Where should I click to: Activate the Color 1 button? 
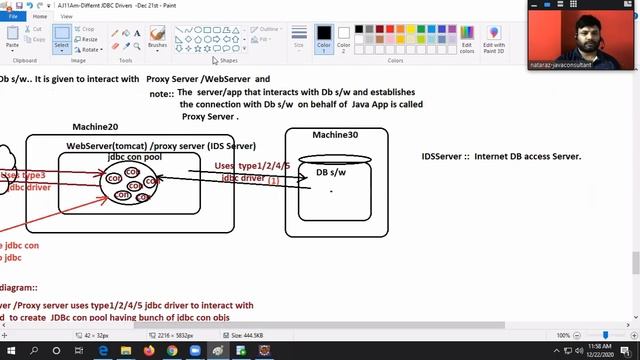pos(324,39)
